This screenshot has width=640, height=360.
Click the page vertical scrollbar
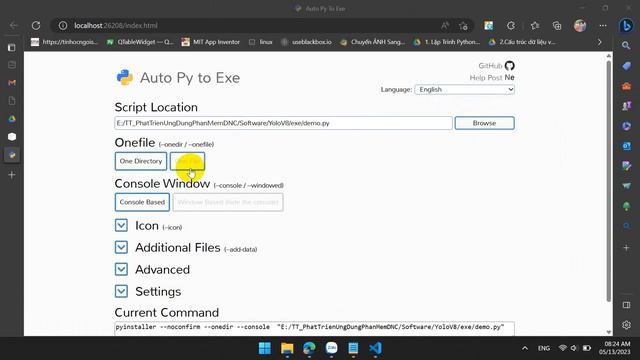click(609, 181)
